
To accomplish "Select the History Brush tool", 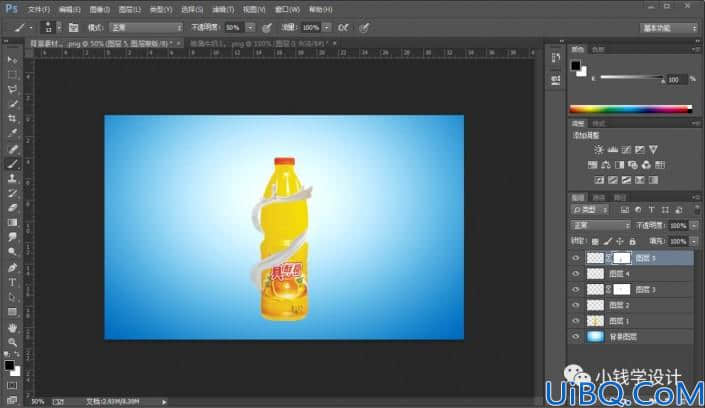I will [12, 193].
